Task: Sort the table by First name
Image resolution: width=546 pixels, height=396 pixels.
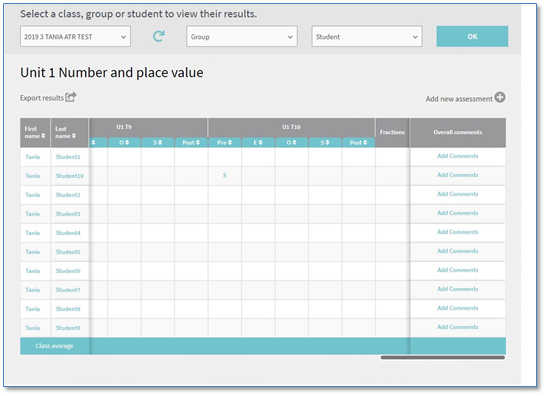Action: click(x=43, y=136)
